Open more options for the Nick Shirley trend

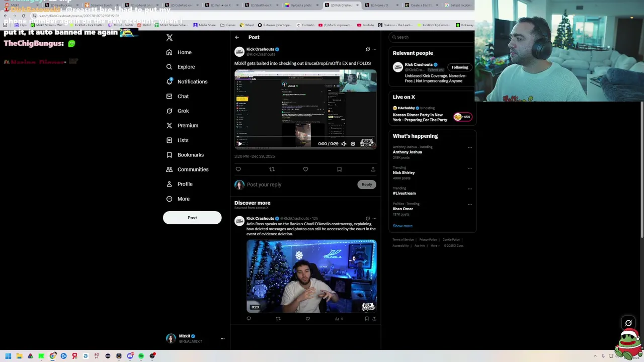[470, 168]
